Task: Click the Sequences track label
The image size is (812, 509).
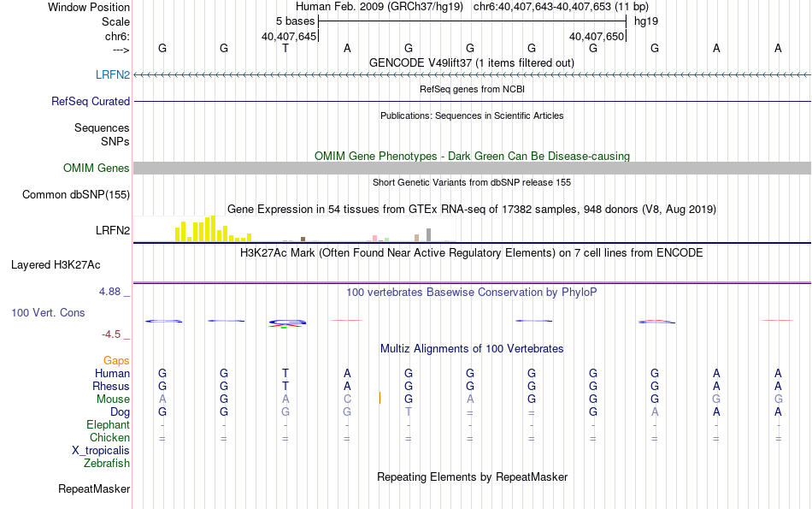Action: click(102, 127)
